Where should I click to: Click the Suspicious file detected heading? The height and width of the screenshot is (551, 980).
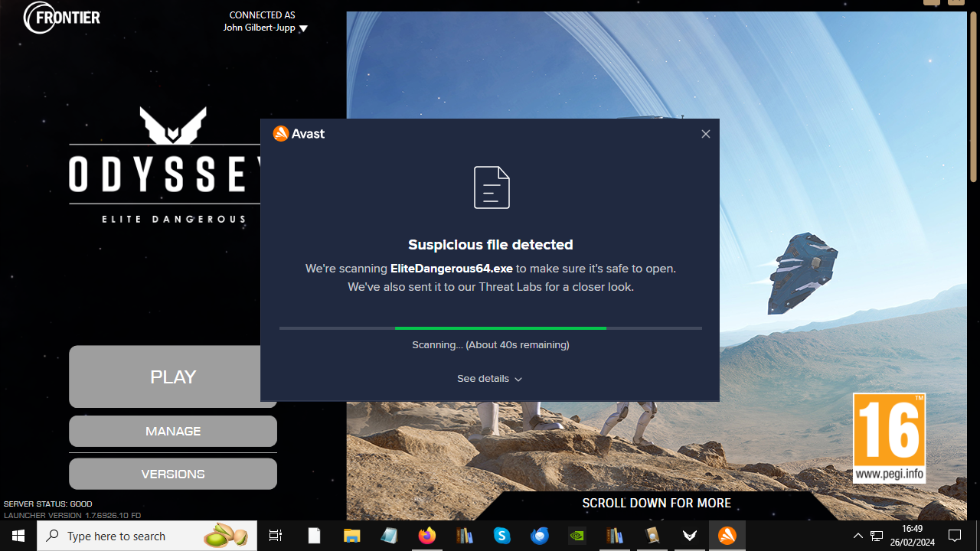pyautogui.click(x=491, y=245)
